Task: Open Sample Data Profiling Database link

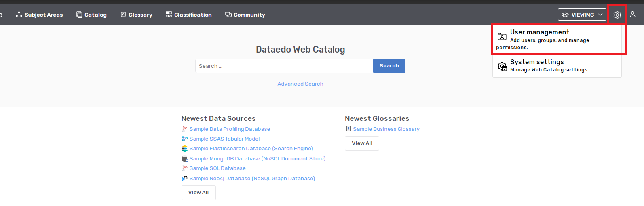Action: [x=230, y=129]
